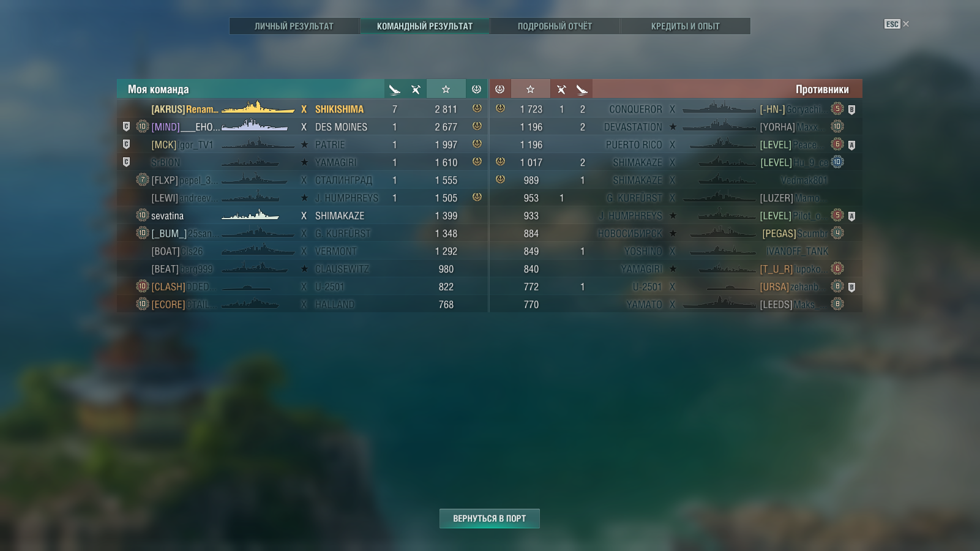Select the Des Moines player row

click(x=302, y=127)
